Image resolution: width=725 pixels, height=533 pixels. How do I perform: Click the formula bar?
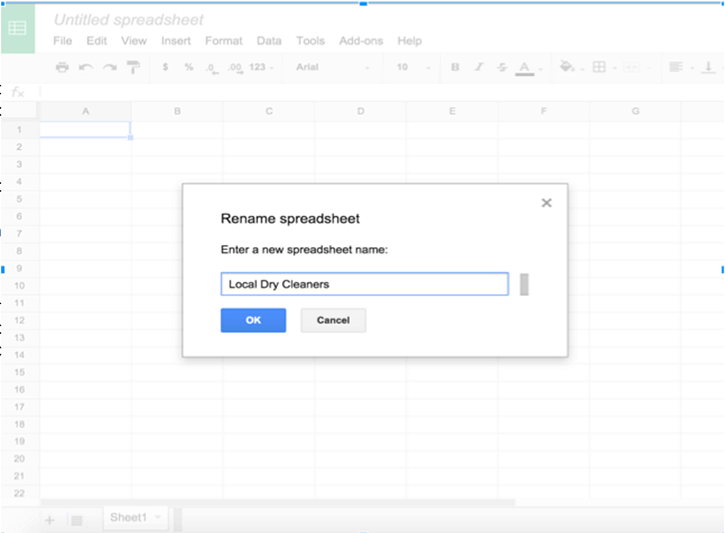click(x=382, y=92)
